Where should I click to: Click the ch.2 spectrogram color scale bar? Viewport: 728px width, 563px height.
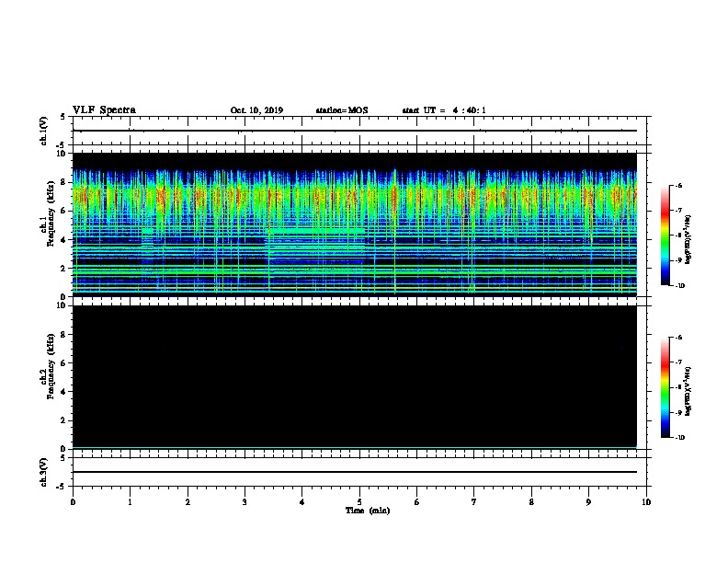(665, 387)
